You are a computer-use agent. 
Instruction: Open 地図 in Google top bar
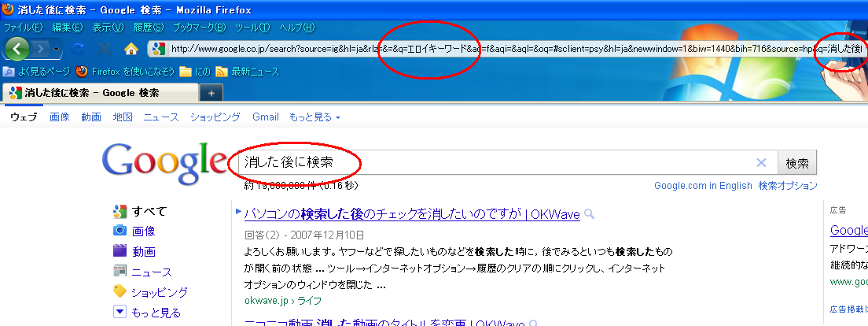click(123, 117)
